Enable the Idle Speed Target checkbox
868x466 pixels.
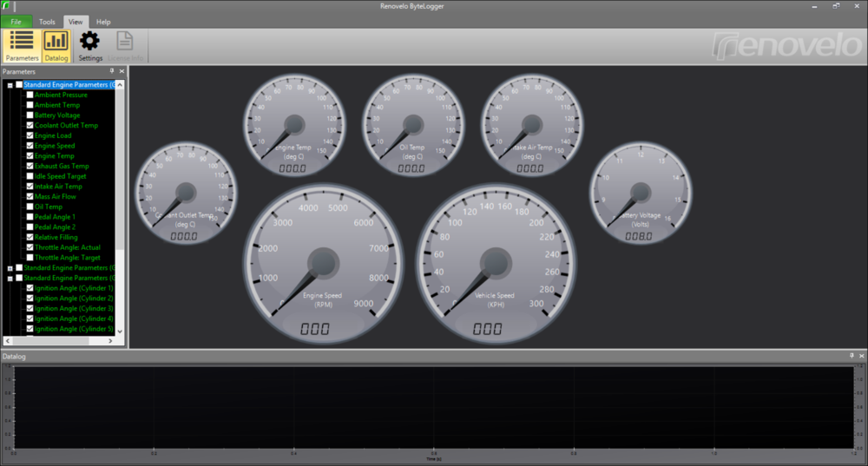coord(30,176)
